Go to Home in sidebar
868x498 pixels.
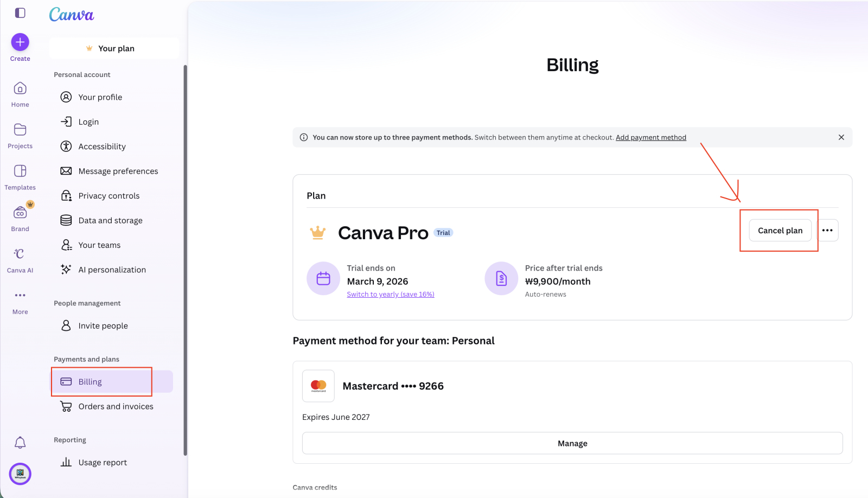20,94
